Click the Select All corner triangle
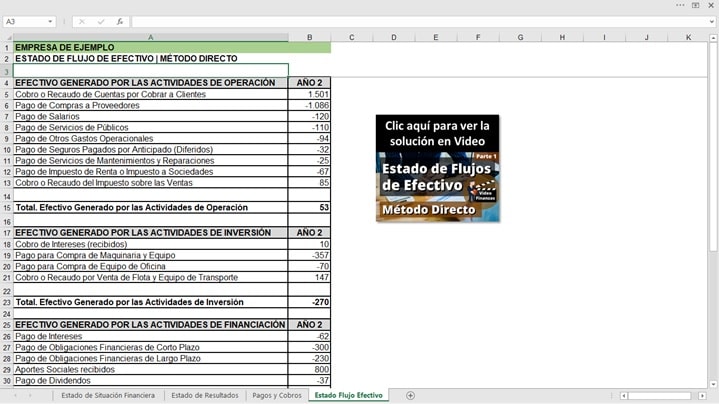Image resolution: width=719 pixels, height=404 pixels. click(7, 37)
